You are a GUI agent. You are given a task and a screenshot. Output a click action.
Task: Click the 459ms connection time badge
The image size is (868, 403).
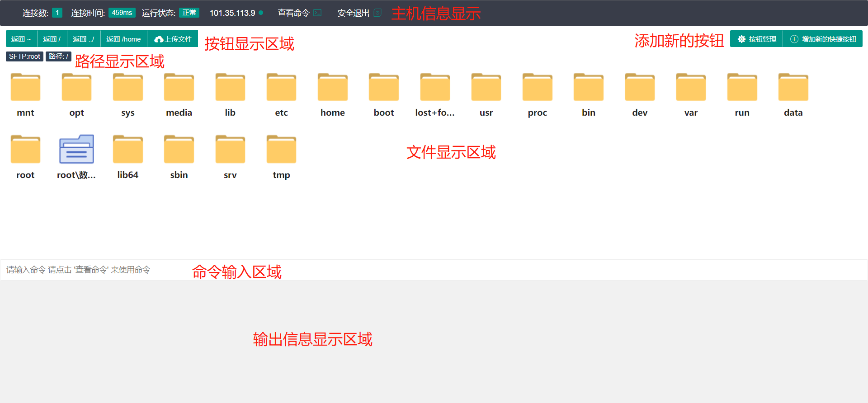(x=122, y=13)
